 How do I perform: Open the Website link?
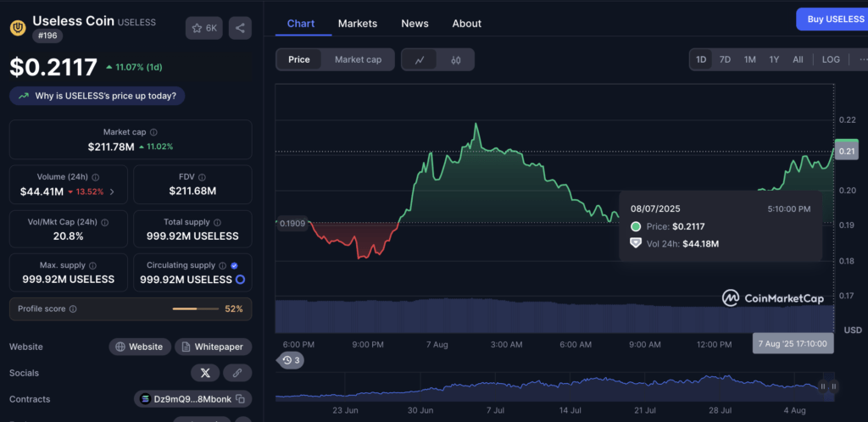[140, 347]
